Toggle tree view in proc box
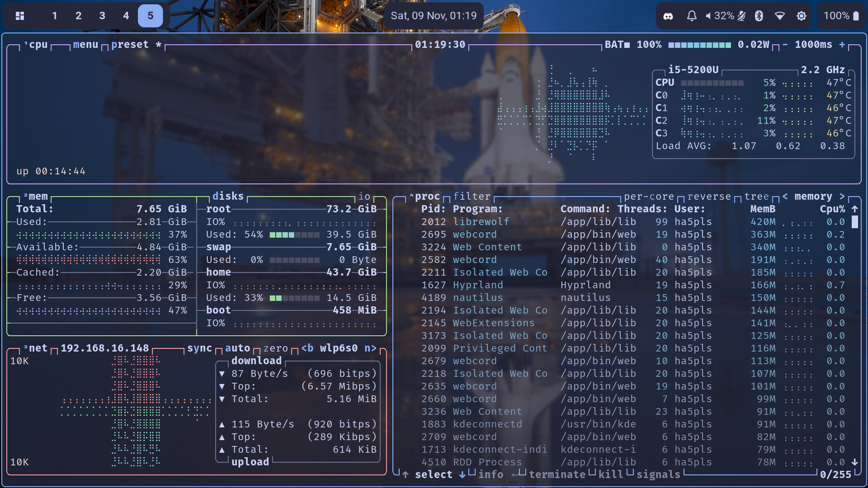Screen dimensions: 868x488 (x=756, y=197)
